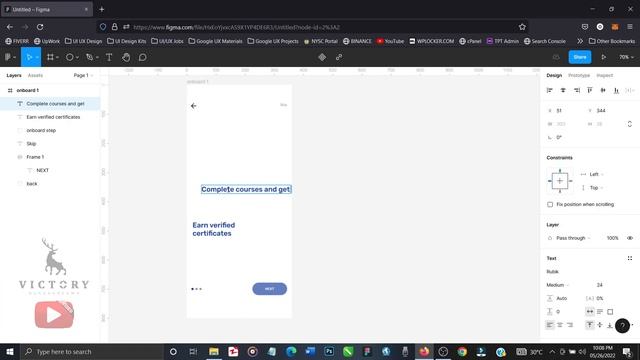
Task: Select the Frame tool
Action: pyautogui.click(x=50, y=58)
